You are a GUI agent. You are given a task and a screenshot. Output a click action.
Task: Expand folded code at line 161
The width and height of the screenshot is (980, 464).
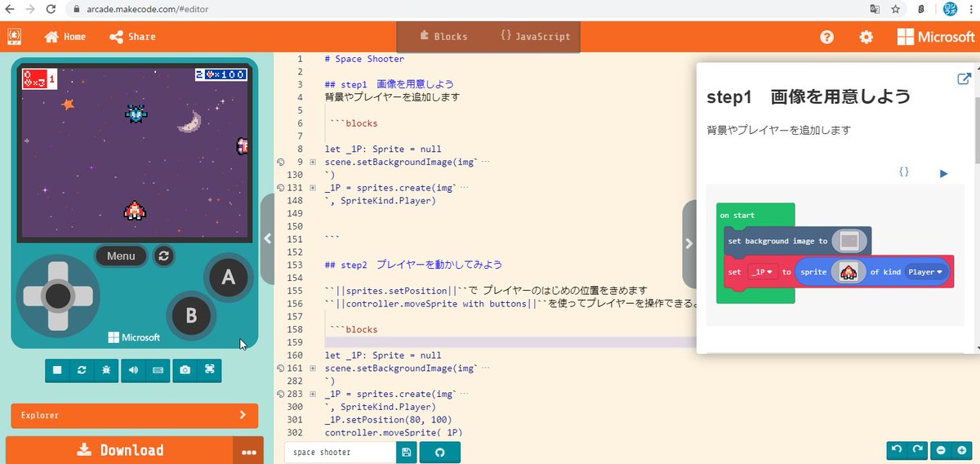coord(313,368)
